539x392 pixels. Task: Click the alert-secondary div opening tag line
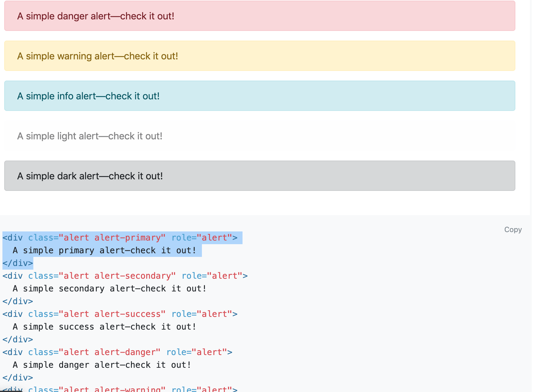click(125, 276)
